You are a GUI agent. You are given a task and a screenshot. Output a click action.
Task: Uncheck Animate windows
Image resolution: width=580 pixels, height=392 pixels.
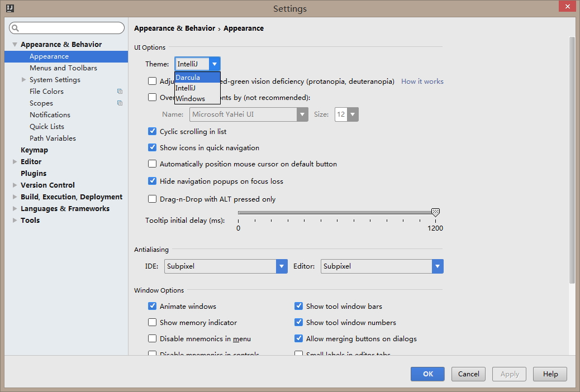(x=152, y=306)
